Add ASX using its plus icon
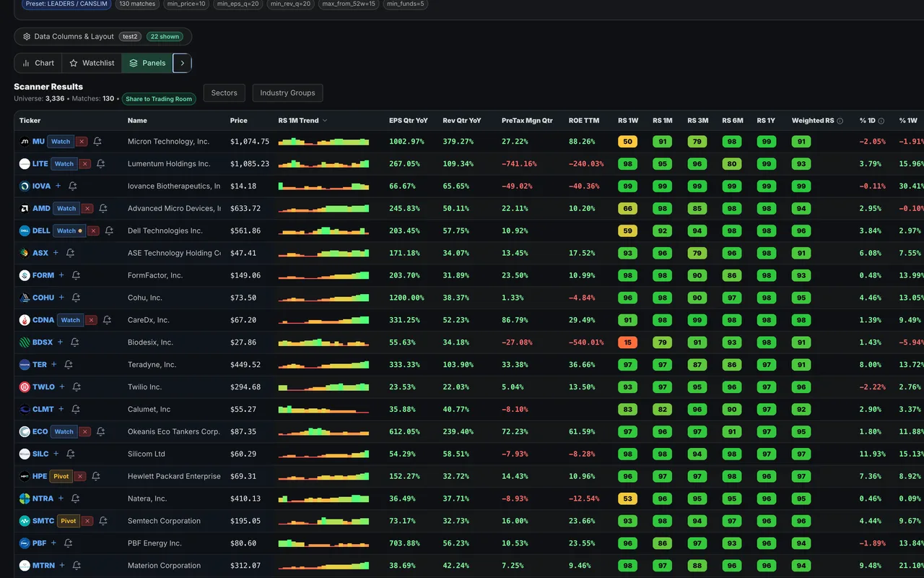The width and height of the screenshot is (924, 578). coord(56,253)
